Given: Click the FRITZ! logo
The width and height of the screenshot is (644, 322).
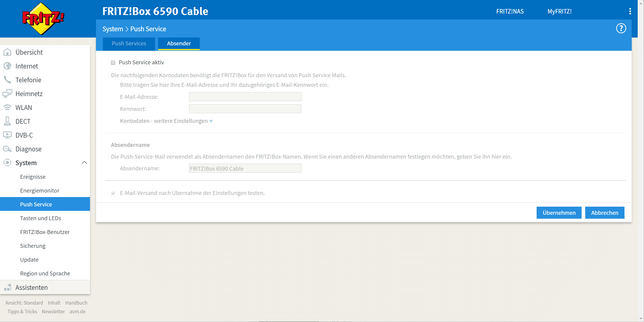Looking at the screenshot, I should click(x=43, y=19).
